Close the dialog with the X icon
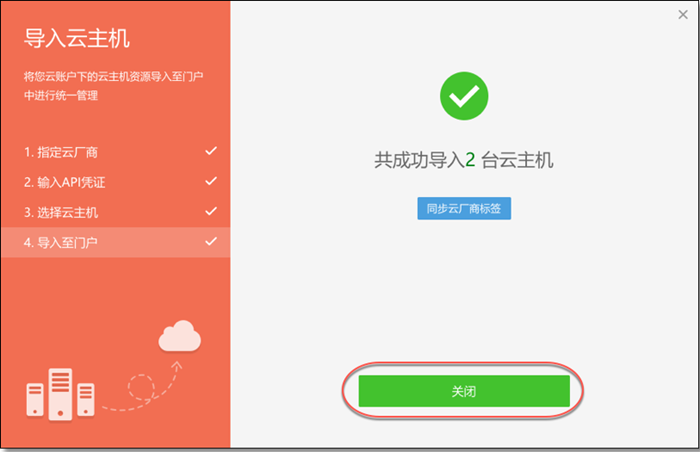Screen dimensions: 700x452 tap(683, 15)
